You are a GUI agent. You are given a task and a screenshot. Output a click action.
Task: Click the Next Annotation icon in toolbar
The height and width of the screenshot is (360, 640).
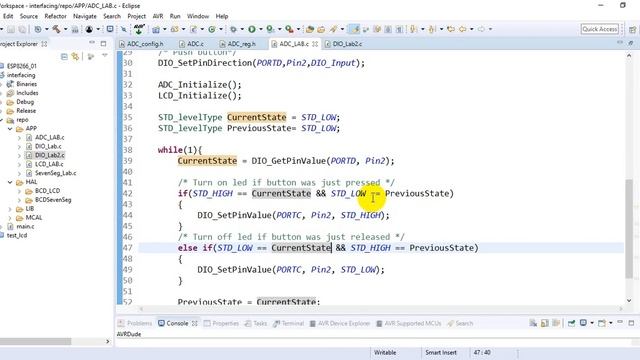click(413, 29)
